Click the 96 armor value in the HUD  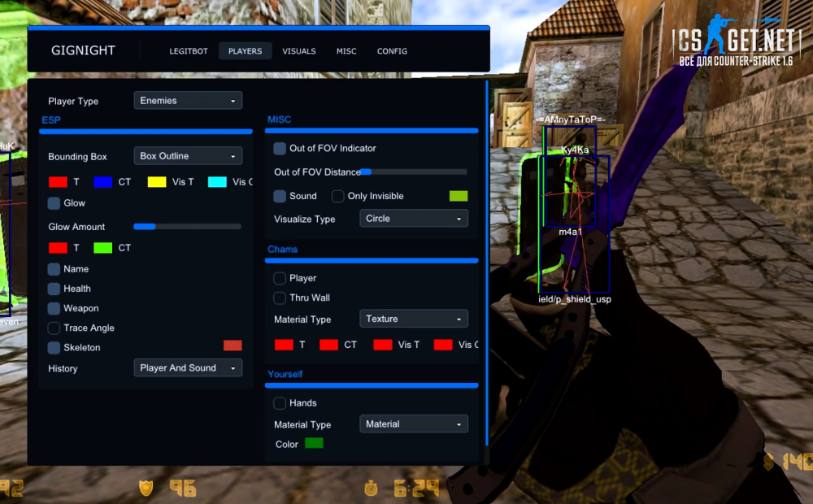pos(183,488)
